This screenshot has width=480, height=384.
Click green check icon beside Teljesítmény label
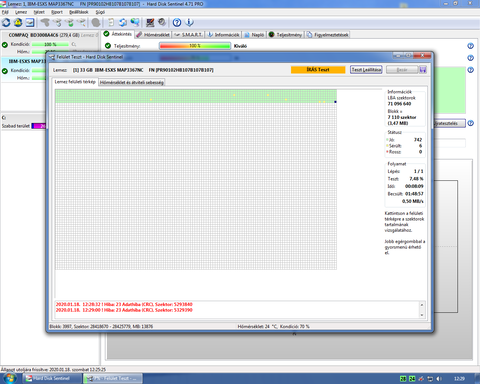tap(108, 46)
